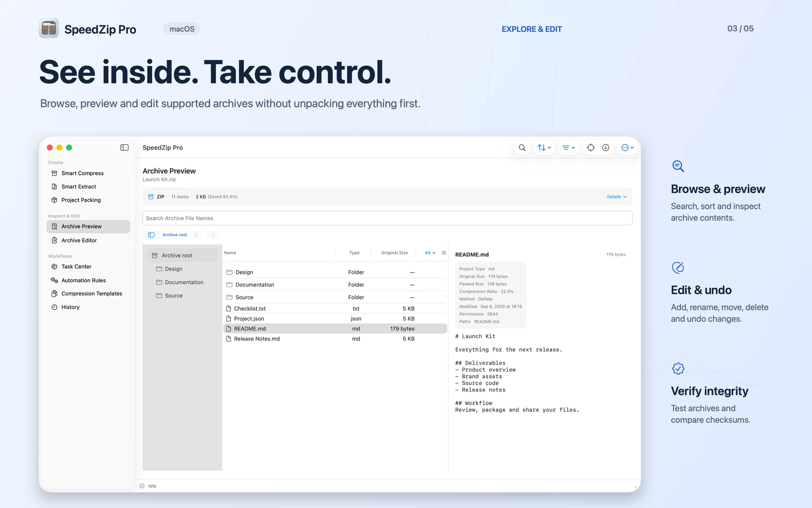Click the download/extract toolbar icon
The width and height of the screenshot is (812, 508).
(606, 148)
